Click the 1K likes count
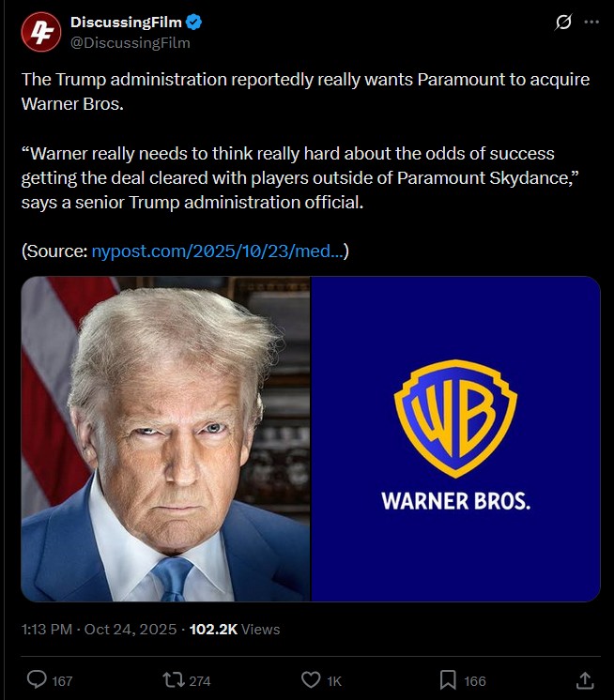 [x=334, y=681]
